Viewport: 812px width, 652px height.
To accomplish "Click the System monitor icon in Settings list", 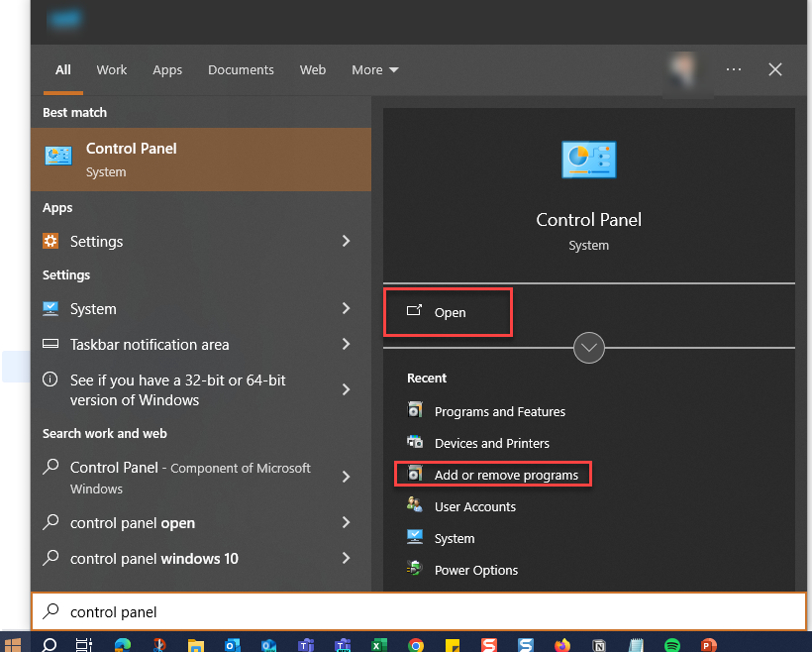I will pos(51,308).
